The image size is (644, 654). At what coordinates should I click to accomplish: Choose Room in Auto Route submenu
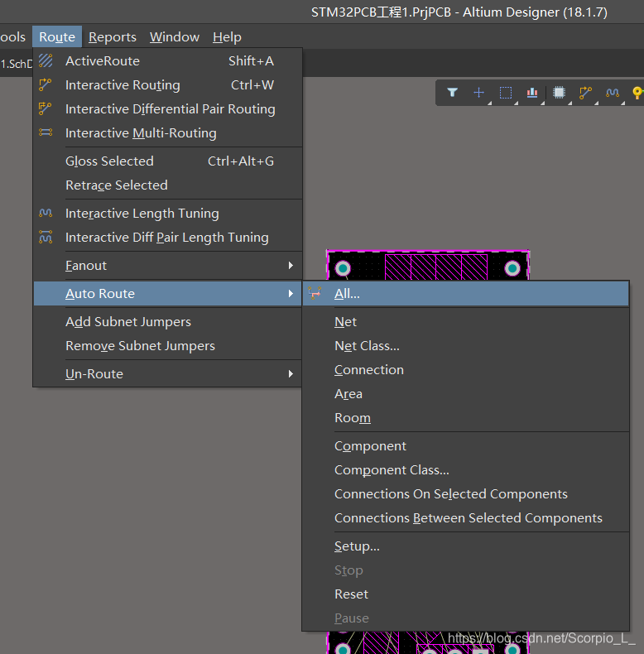coord(466,417)
